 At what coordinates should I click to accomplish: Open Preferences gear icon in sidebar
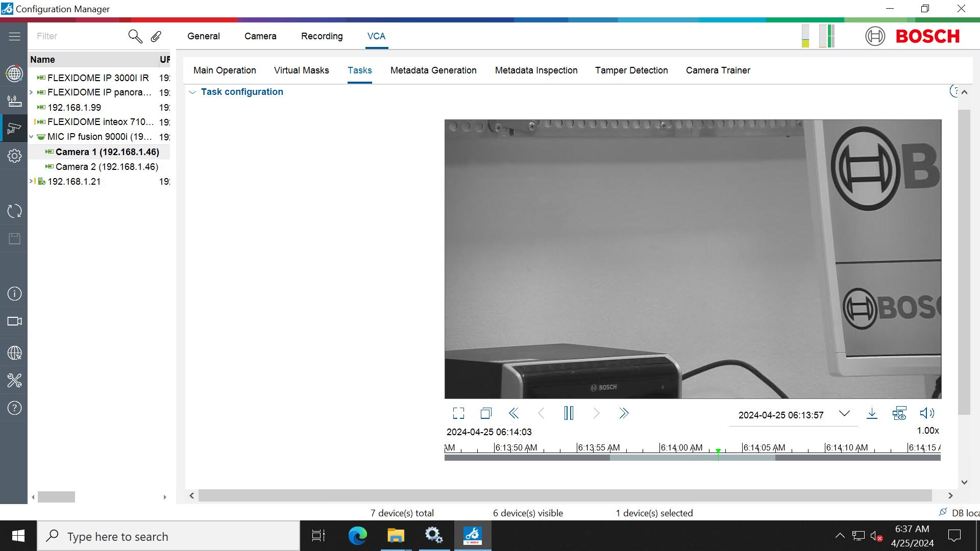click(14, 156)
